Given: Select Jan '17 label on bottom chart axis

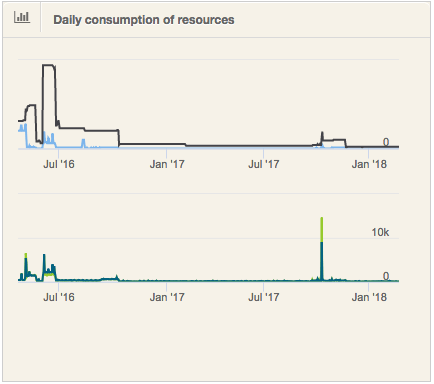Looking at the screenshot, I should click(x=167, y=297).
